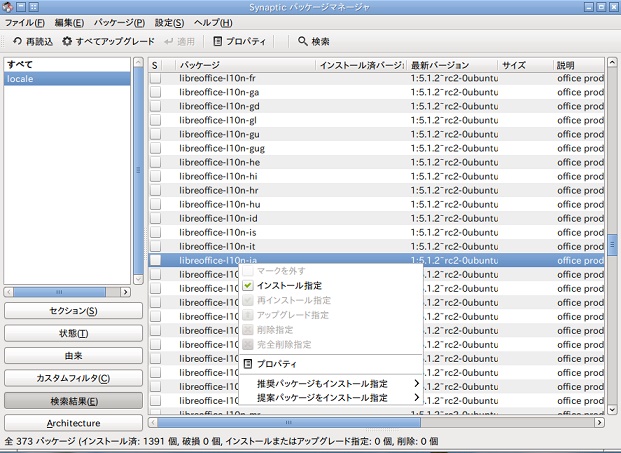This screenshot has width=621, height=453.
Task: Click the greyed upgrade-mark icon
Action: pyautogui.click(x=248, y=315)
